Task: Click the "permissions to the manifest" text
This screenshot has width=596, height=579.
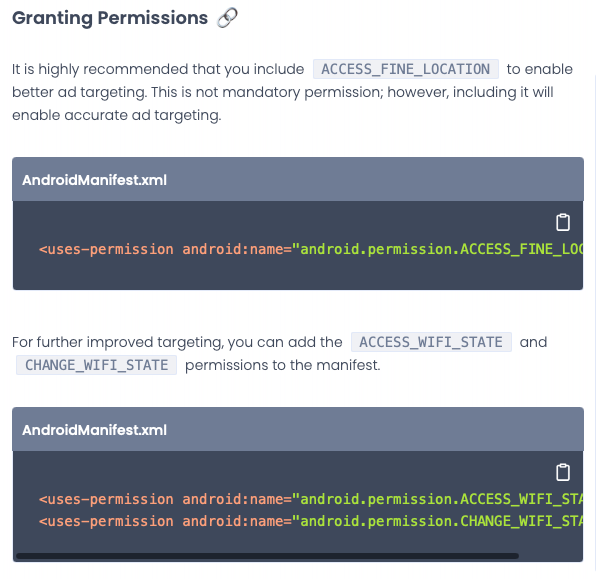Action: tap(282, 365)
